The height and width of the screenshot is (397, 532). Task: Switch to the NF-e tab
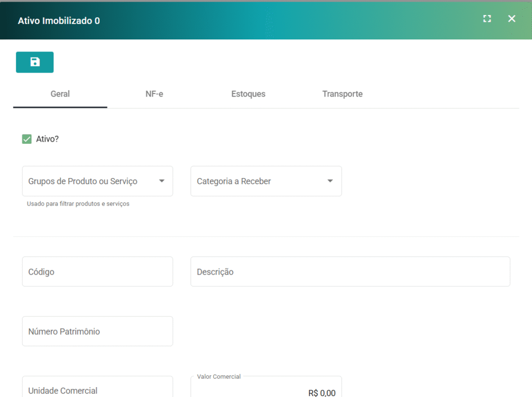click(x=154, y=94)
